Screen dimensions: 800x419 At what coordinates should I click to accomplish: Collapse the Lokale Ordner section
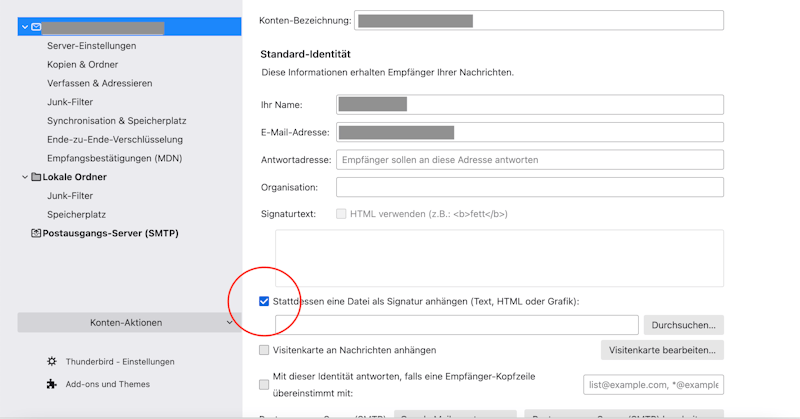click(24, 177)
